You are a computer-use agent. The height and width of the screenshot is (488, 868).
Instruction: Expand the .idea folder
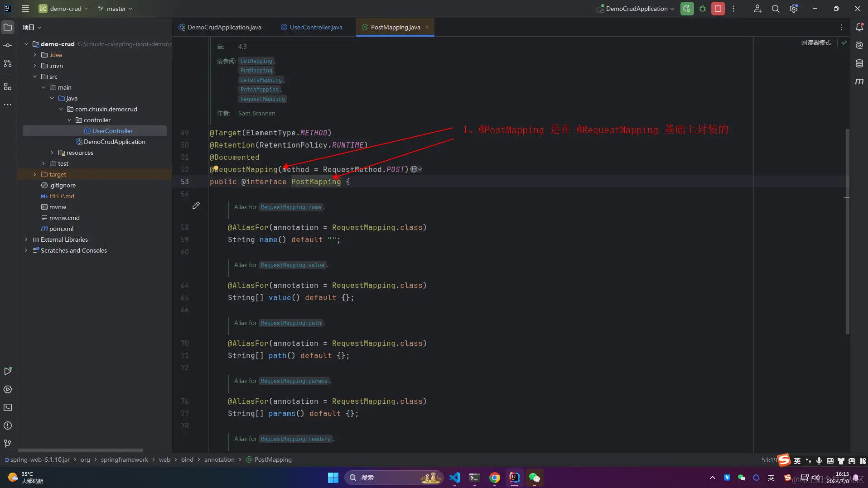pos(35,55)
